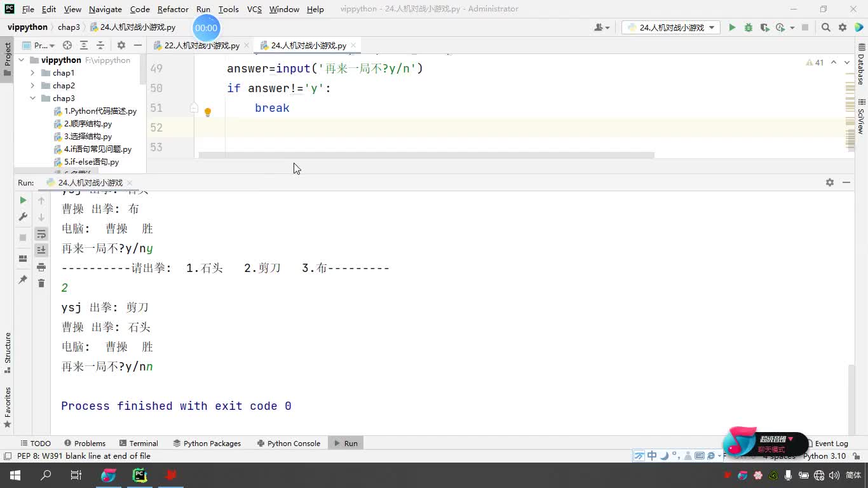Locate current file in Project tree icon
The width and height of the screenshot is (868, 488).
pyautogui.click(x=67, y=45)
